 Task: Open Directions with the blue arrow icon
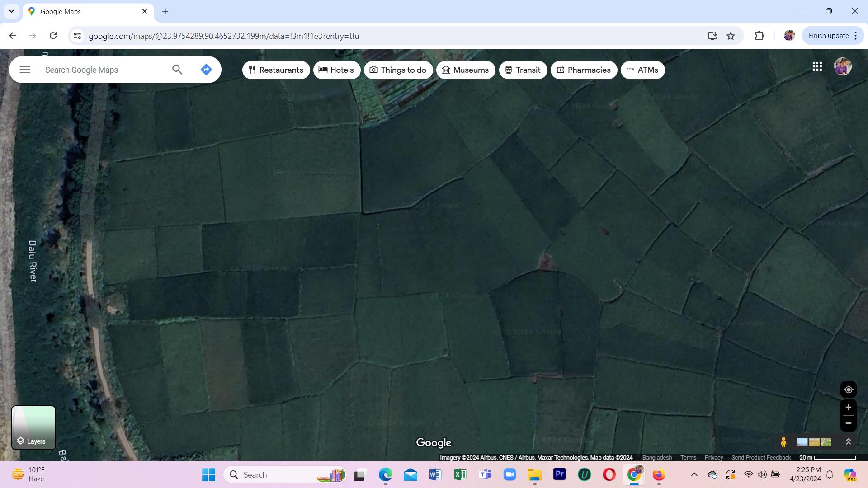[x=206, y=70]
